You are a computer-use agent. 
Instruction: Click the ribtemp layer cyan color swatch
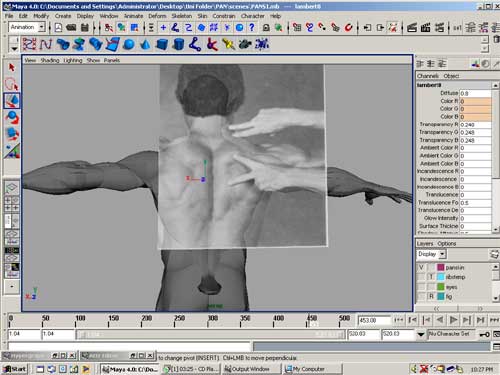click(441, 277)
